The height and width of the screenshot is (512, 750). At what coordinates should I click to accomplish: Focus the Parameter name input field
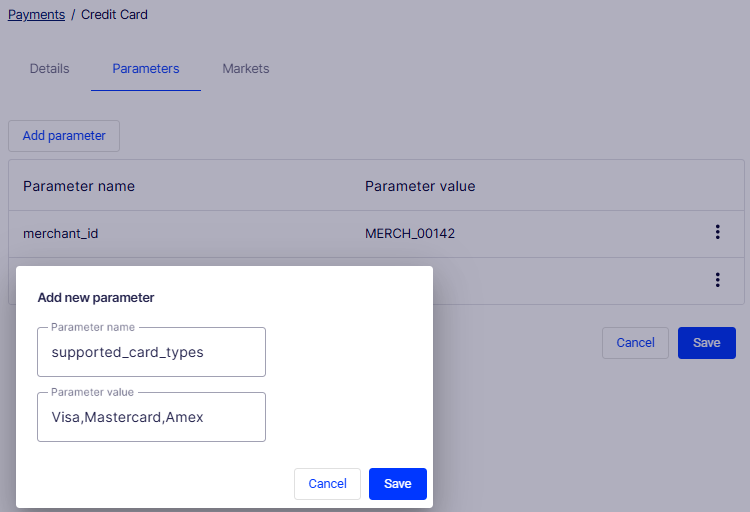coord(151,352)
